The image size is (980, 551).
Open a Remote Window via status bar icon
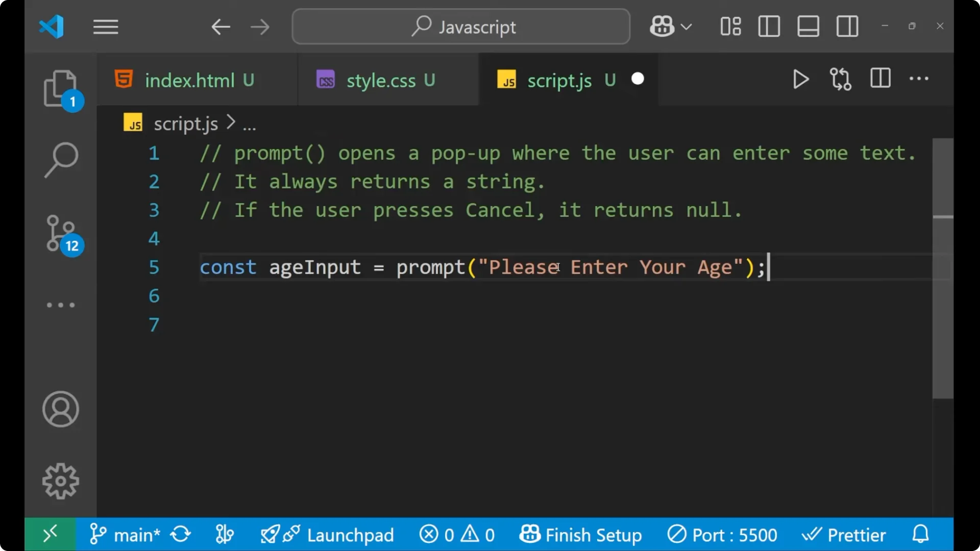pos(50,534)
